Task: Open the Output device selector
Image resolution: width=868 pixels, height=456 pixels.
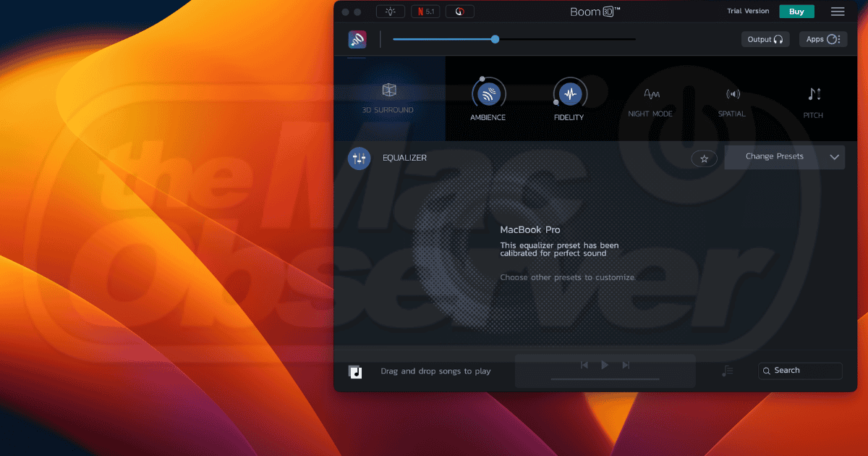Action: coord(765,40)
